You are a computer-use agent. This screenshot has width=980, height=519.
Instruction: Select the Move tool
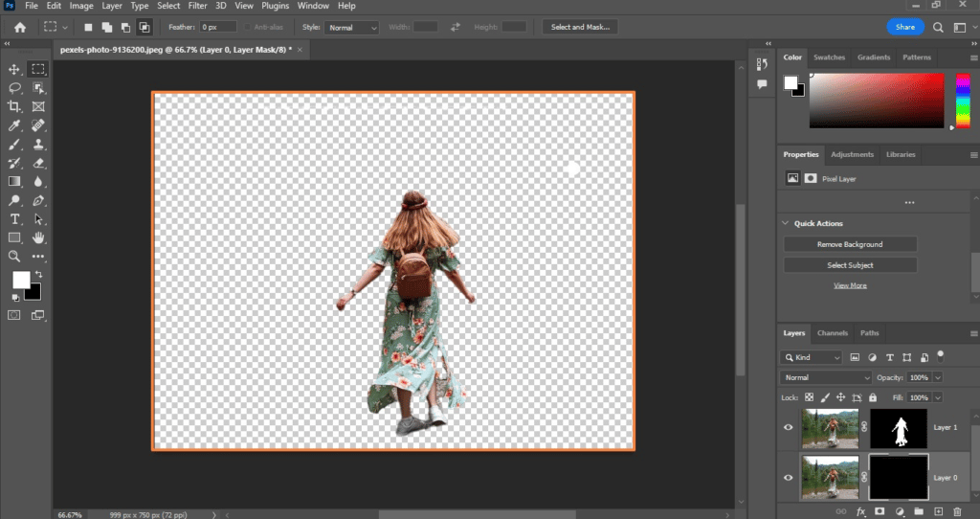[14, 69]
